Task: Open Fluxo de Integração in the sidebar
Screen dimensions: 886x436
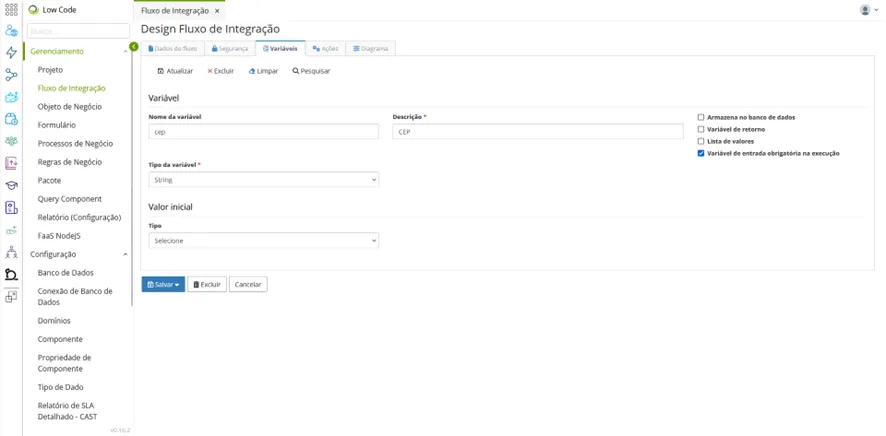Action: click(x=72, y=88)
